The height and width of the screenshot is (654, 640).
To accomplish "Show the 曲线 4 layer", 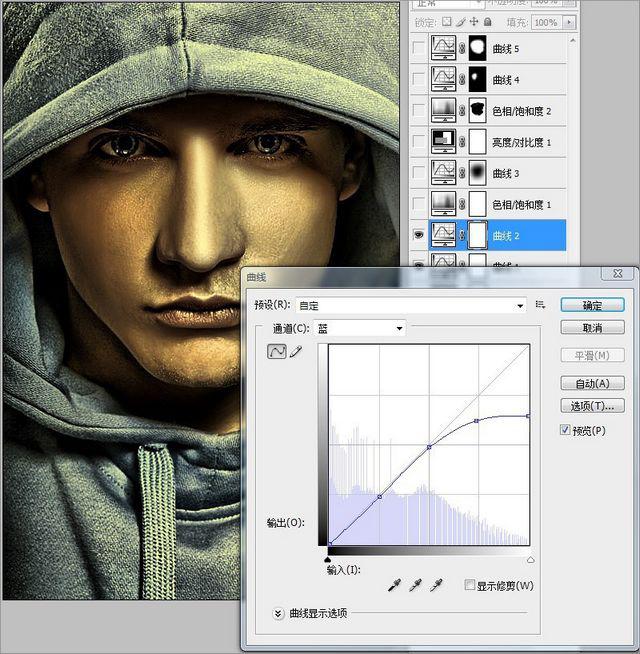I will click(x=418, y=79).
